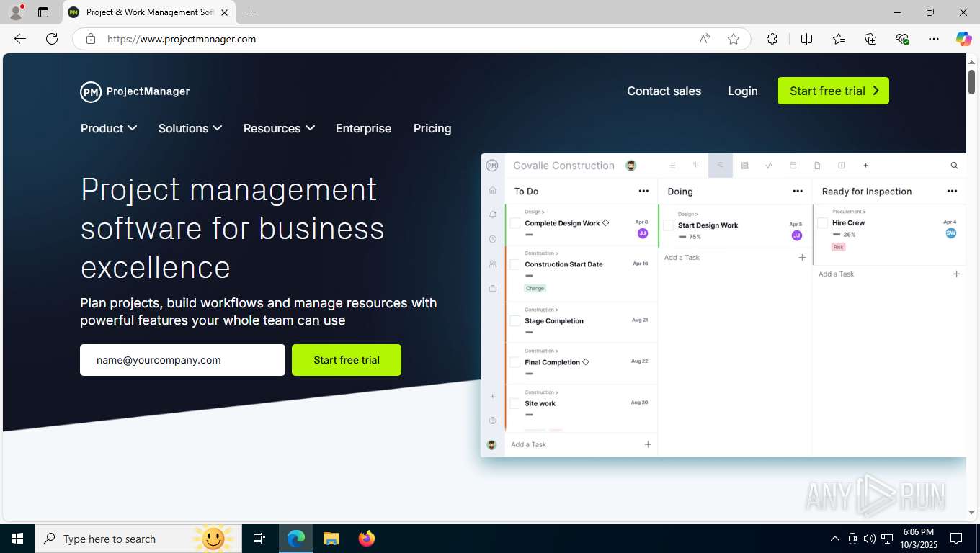Open the sheet table view icon
The image size is (980, 553).
[x=745, y=166]
